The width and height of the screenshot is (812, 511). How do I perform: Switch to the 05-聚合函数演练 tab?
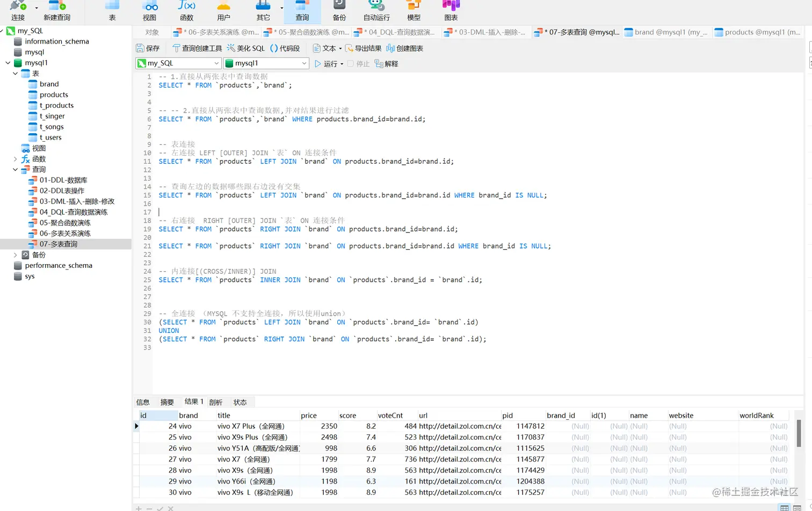coord(306,32)
